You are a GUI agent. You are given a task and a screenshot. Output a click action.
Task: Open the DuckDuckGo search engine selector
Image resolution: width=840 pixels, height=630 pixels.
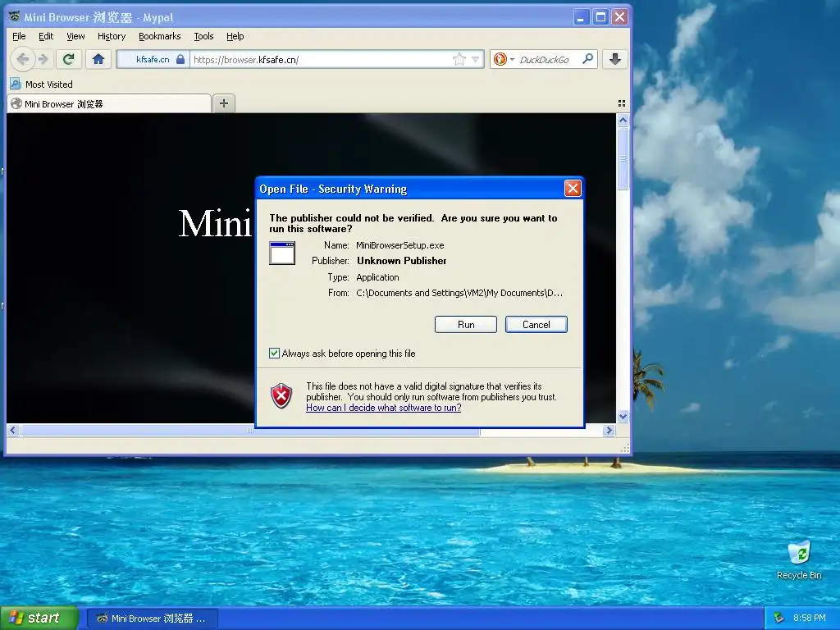click(x=504, y=59)
